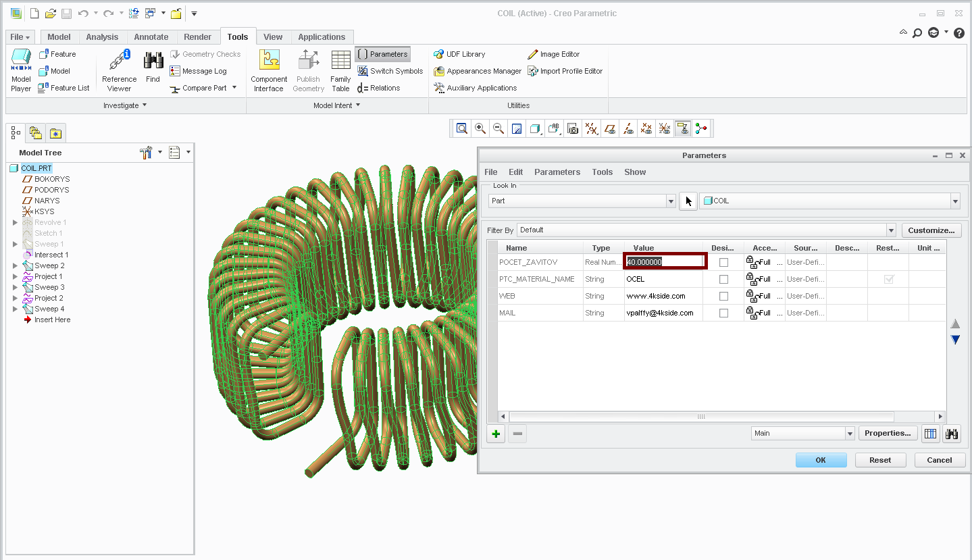Click the Close window folder icon
The width and height of the screenshot is (972, 560).
pos(176,14)
